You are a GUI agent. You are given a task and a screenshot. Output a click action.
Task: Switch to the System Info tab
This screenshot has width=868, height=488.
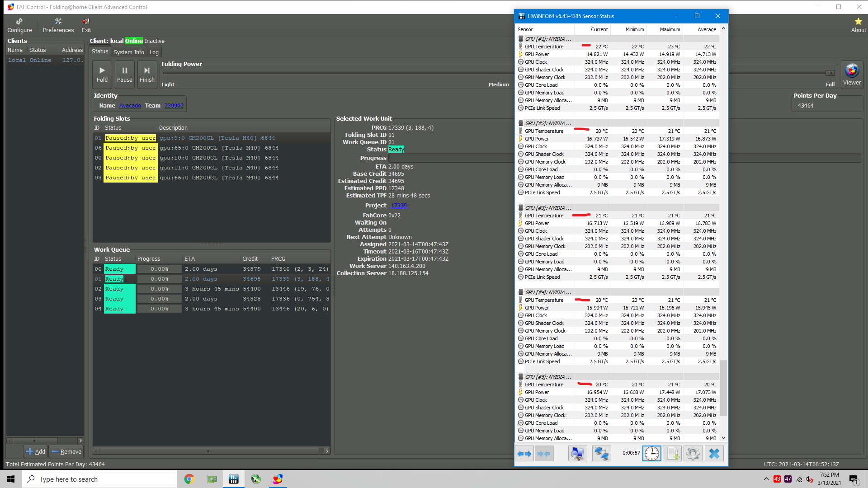(x=128, y=52)
